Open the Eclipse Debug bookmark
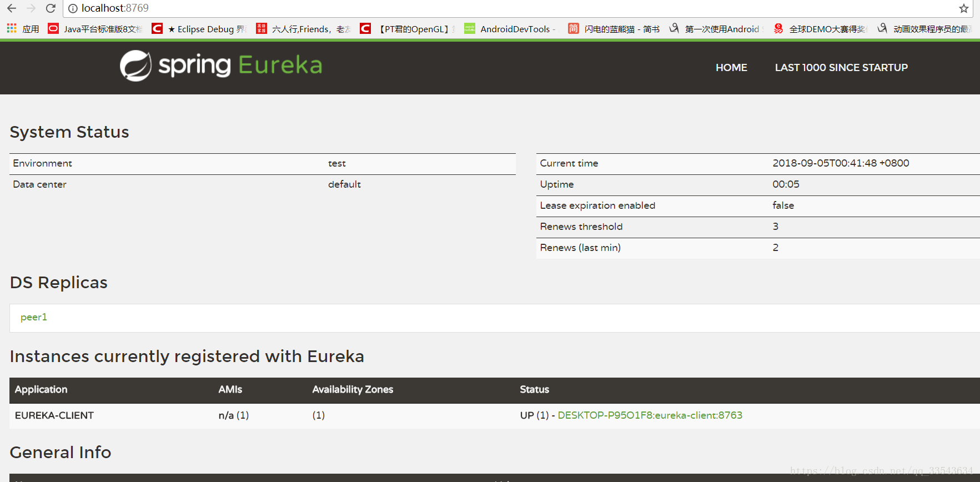980x482 pixels. 199,29
